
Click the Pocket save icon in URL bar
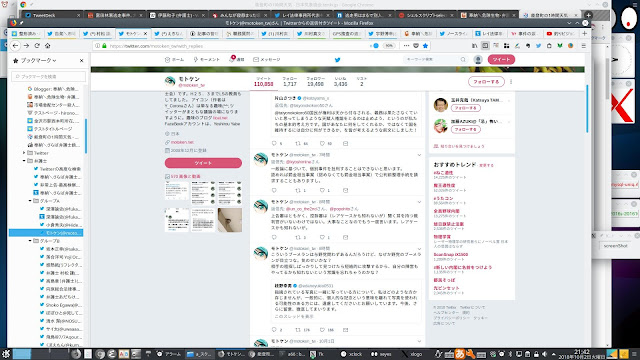(416, 46)
